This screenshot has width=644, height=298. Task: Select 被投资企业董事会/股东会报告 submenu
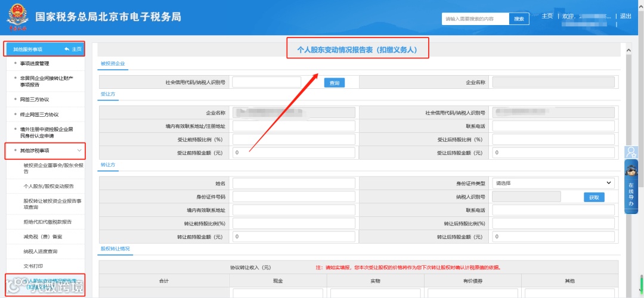pyautogui.click(x=54, y=168)
